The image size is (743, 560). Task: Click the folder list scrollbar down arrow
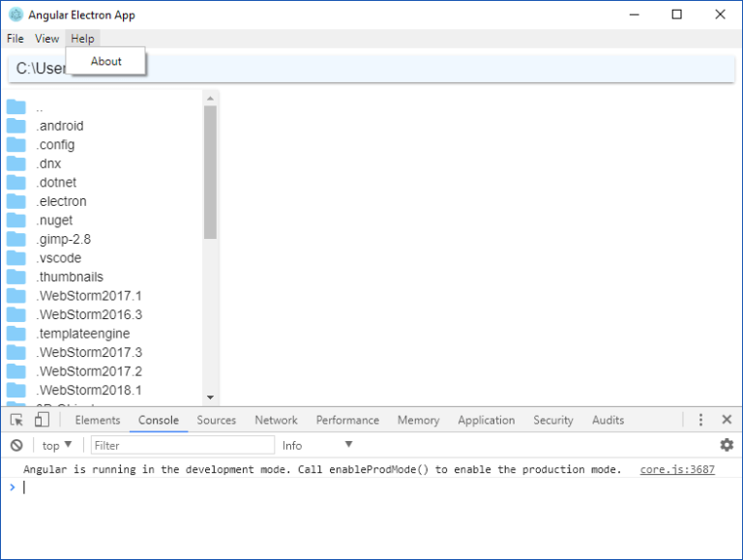point(210,397)
